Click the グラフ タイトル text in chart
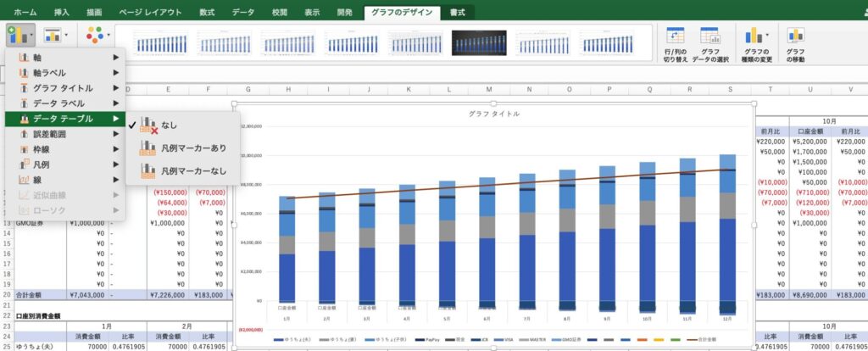 (494, 114)
